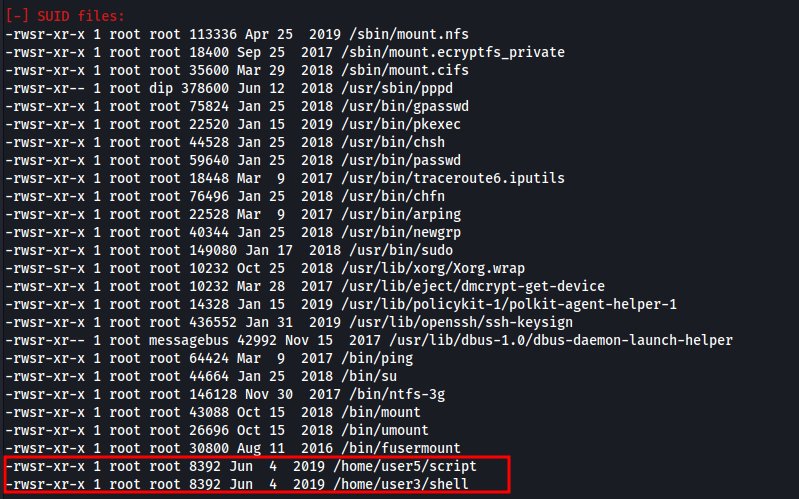Screen dimensions: 799x499
Task: Click the /usr/bin/pkexec path
Action: tap(387, 124)
